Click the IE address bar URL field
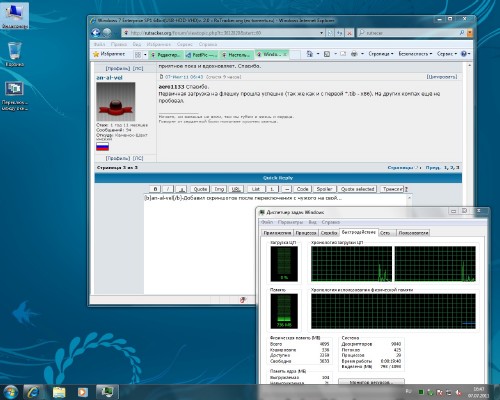This screenshot has height=400, width=500. coord(222,33)
